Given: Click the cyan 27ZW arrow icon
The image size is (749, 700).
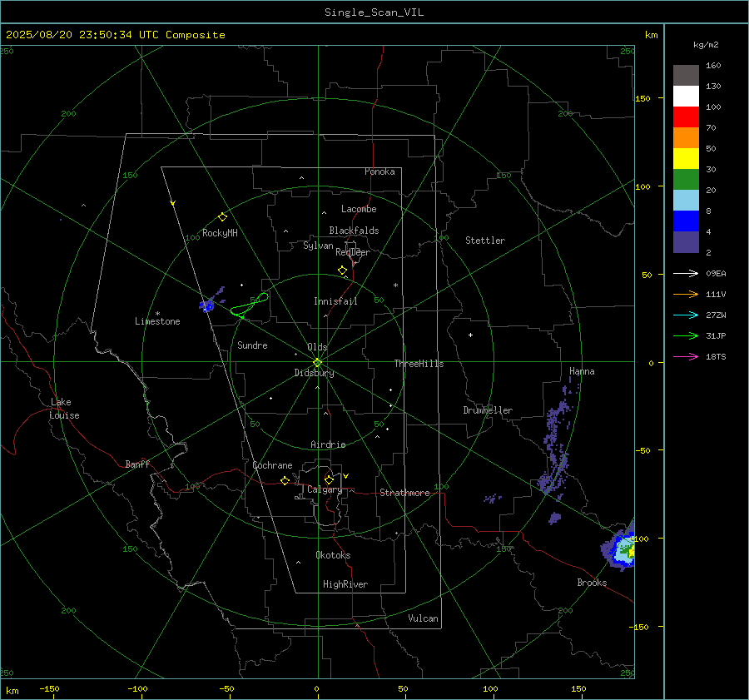Looking at the screenshot, I should [686, 315].
